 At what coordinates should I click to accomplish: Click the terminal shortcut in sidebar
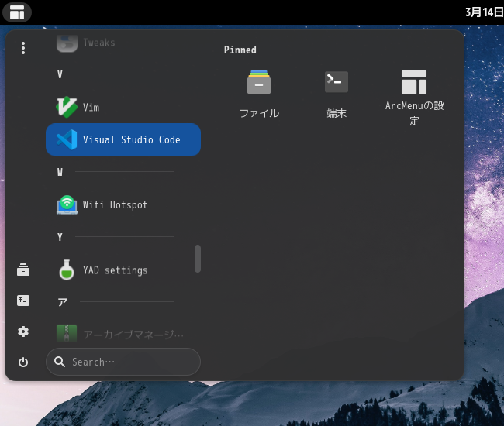click(23, 301)
